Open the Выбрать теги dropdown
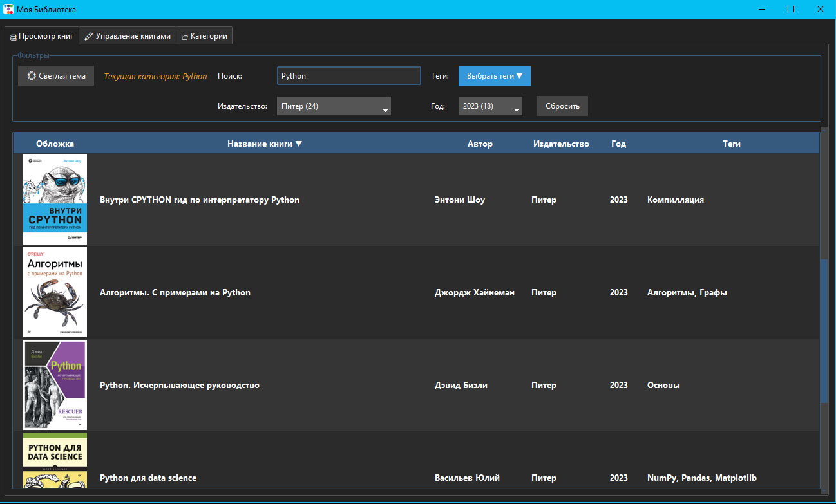836x504 pixels. 494,75
